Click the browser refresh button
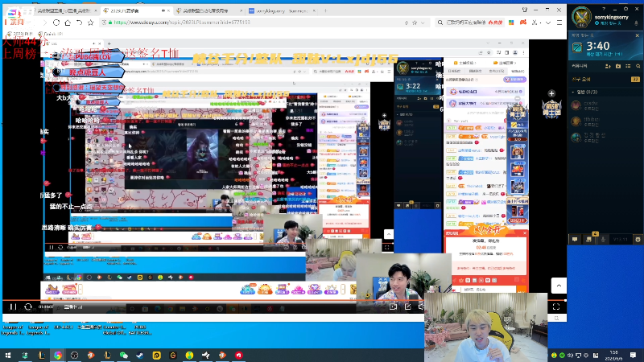This screenshot has height=362, width=644. (x=56, y=23)
